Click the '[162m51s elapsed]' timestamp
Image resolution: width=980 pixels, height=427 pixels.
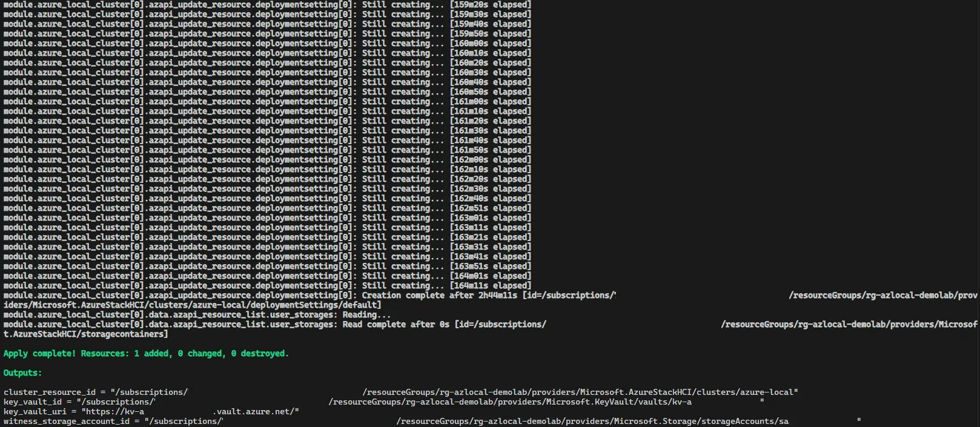pos(490,208)
